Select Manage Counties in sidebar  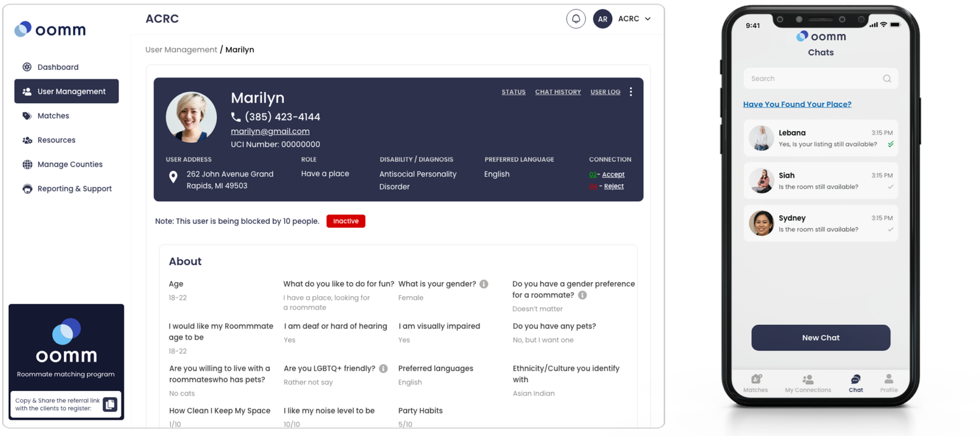click(x=70, y=164)
